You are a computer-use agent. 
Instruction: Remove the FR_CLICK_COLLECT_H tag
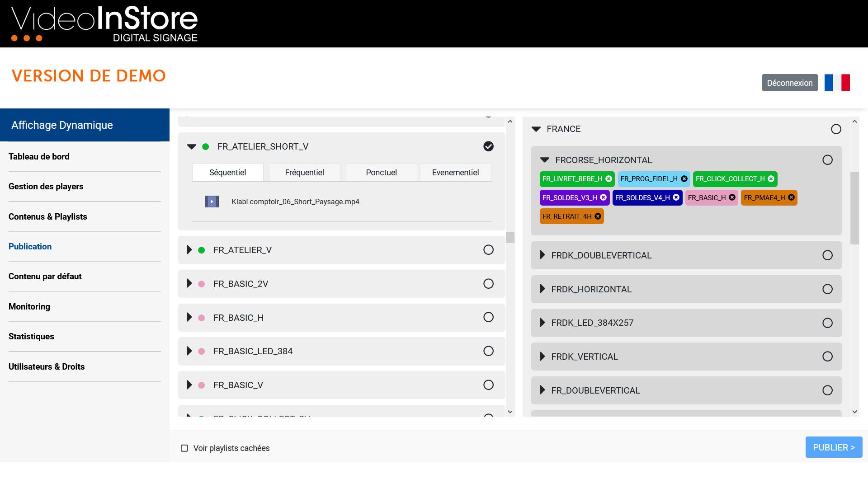pyautogui.click(x=771, y=179)
